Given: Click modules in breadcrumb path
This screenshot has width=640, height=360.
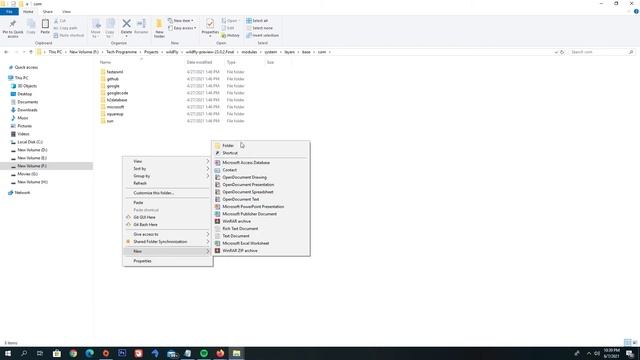Looking at the screenshot, I should 249,52.
